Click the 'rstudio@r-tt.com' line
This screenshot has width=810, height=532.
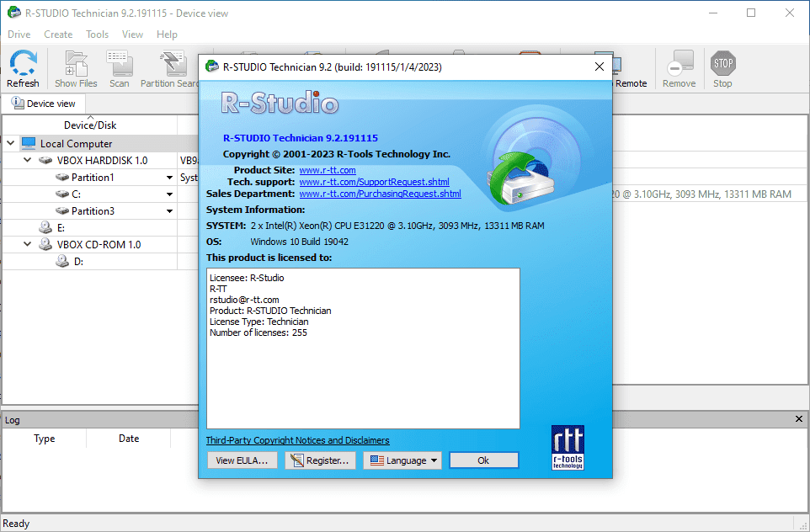(x=244, y=300)
